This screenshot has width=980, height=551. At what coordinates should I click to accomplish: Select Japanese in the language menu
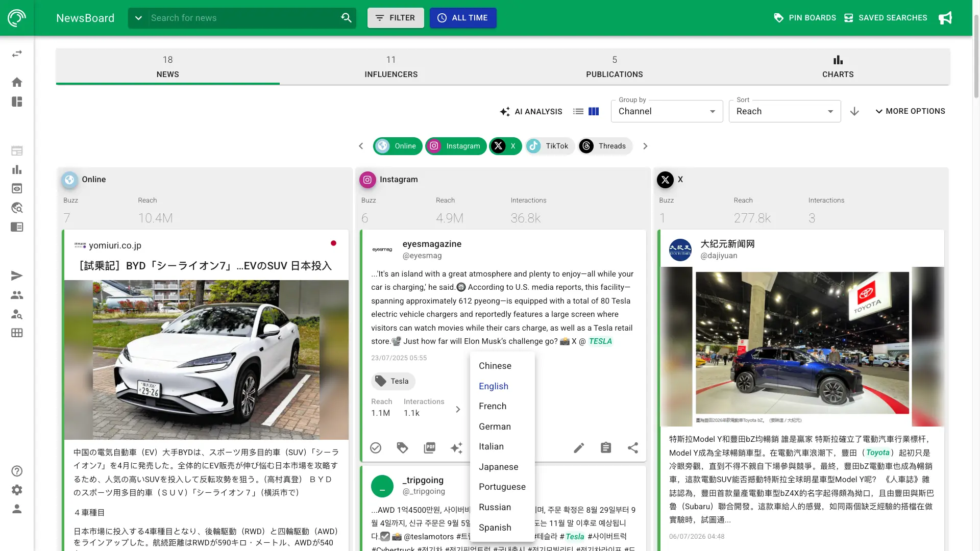tap(502, 467)
